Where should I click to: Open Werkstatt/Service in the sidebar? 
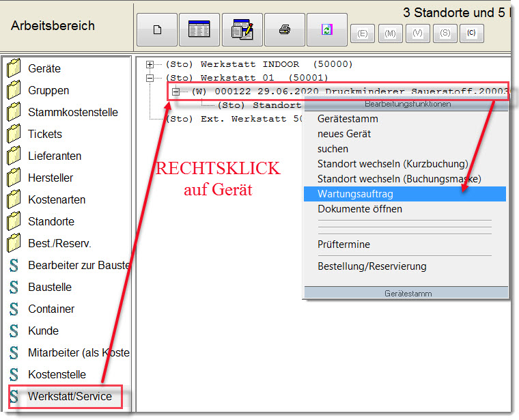(x=70, y=397)
